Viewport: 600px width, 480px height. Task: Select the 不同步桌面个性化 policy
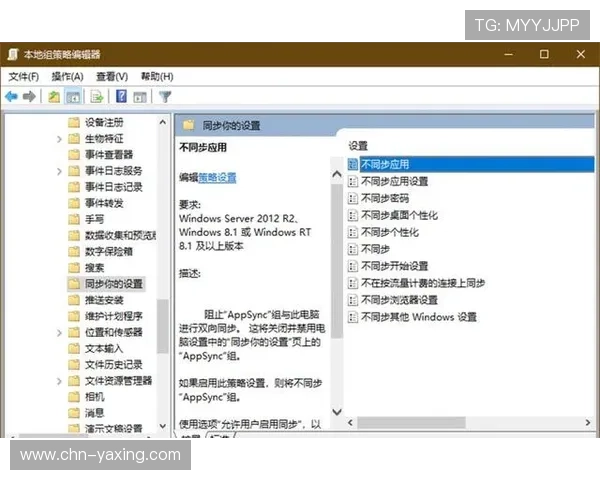[399, 215]
